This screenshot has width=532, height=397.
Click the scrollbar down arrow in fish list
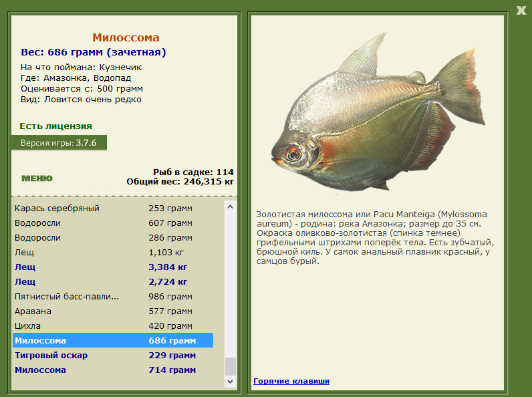click(x=231, y=382)
